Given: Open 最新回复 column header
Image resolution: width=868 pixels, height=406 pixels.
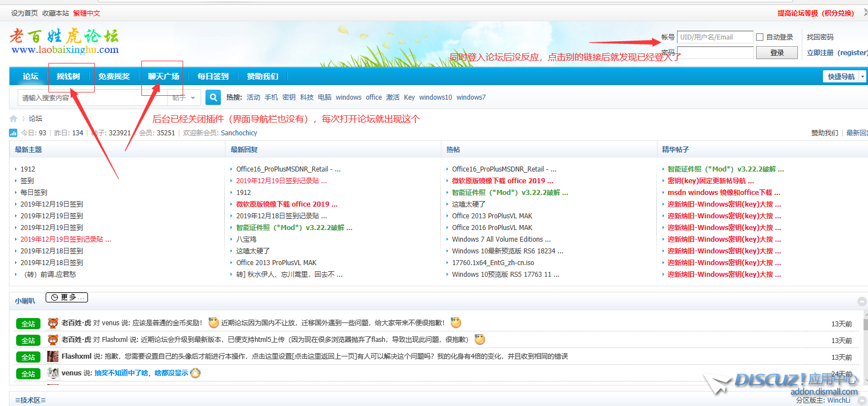Looking at the screenshot, I should 244,150.
